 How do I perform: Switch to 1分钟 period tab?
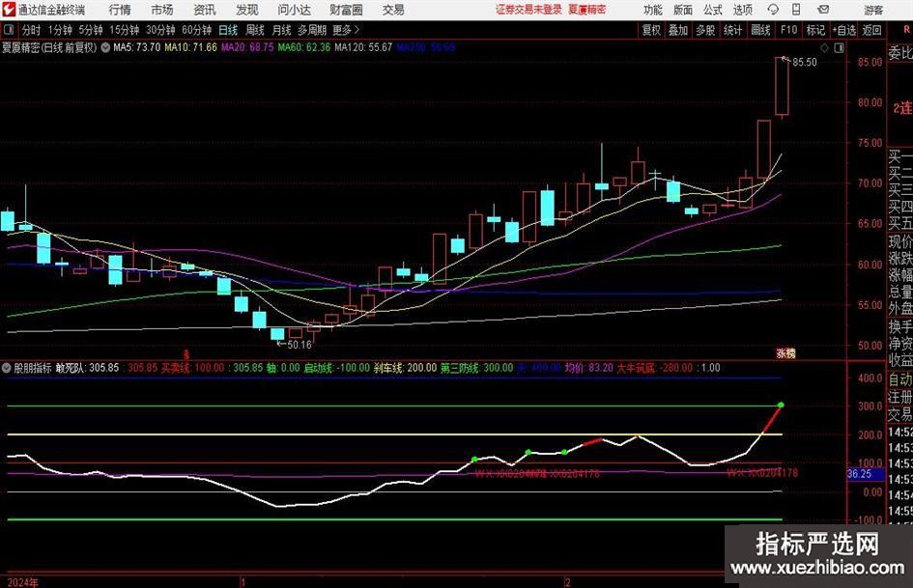(60, 30)
